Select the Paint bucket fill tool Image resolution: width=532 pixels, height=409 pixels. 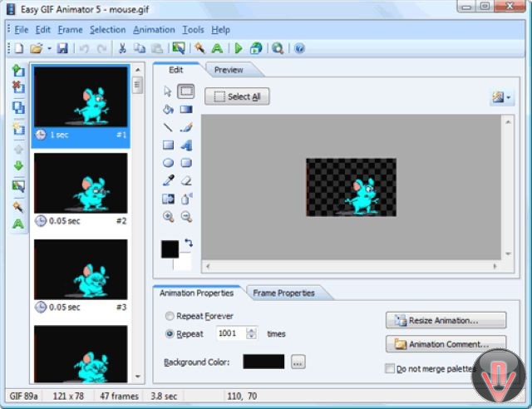[x=168, y=109]
